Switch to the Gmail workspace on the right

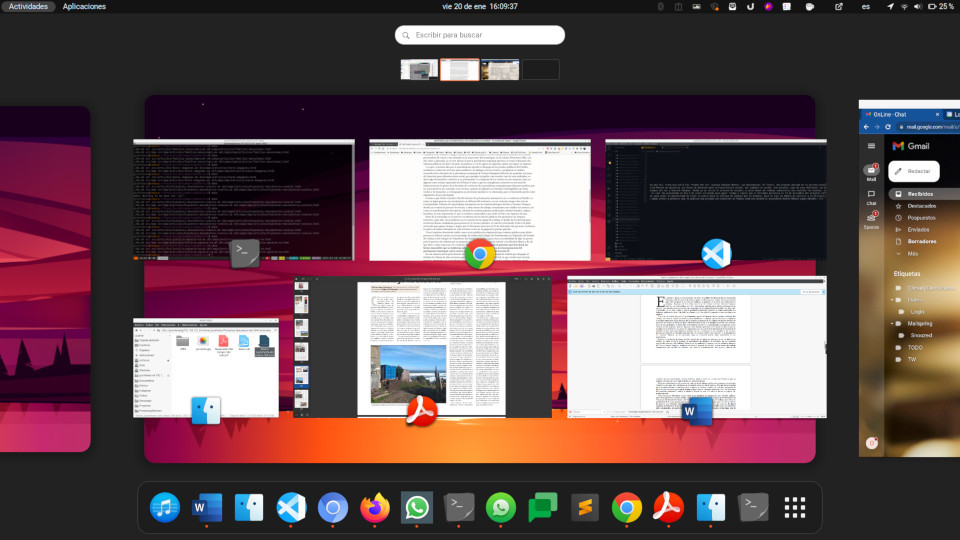click(908, 278)
